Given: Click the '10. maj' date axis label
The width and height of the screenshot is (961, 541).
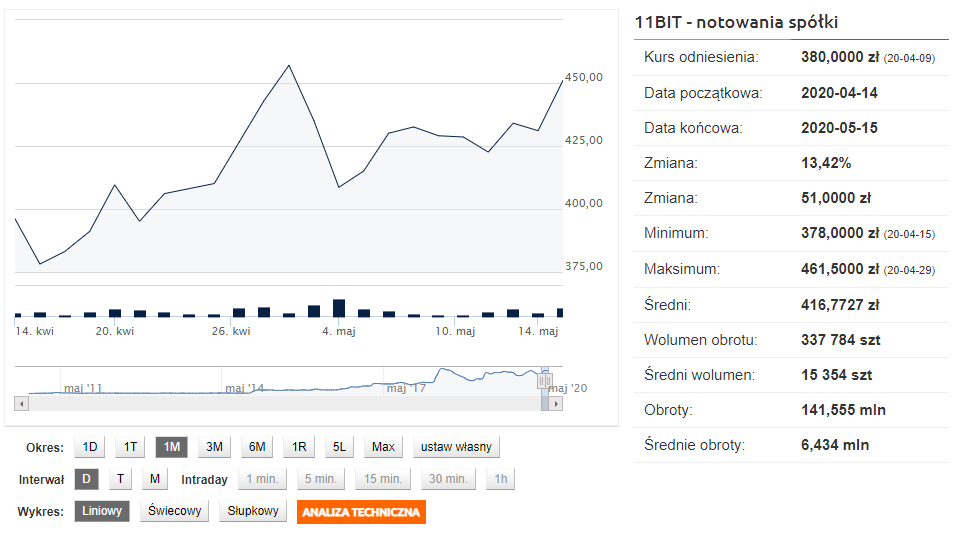Looking at the screenshot, I should pyautogui.click(x=455, y=331).
